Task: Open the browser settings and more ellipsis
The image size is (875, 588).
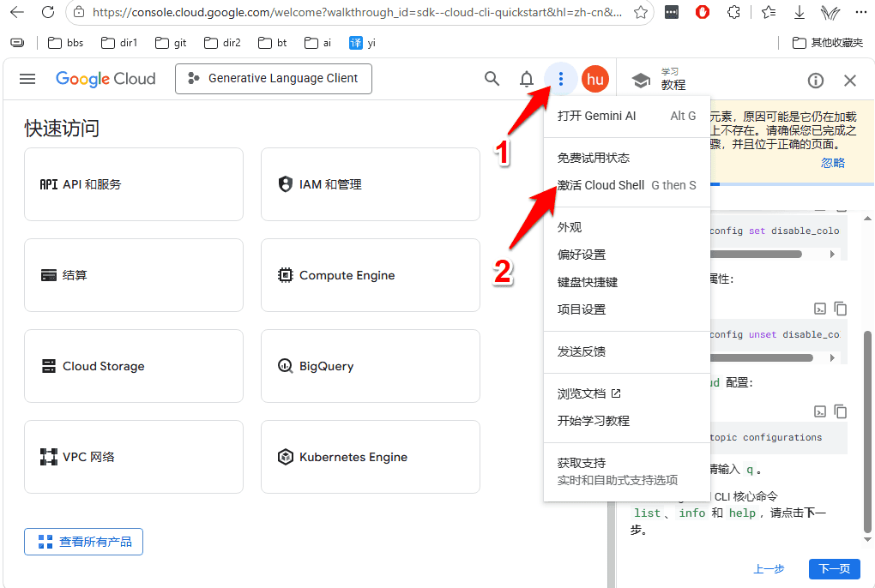Action: click(861, 12)
